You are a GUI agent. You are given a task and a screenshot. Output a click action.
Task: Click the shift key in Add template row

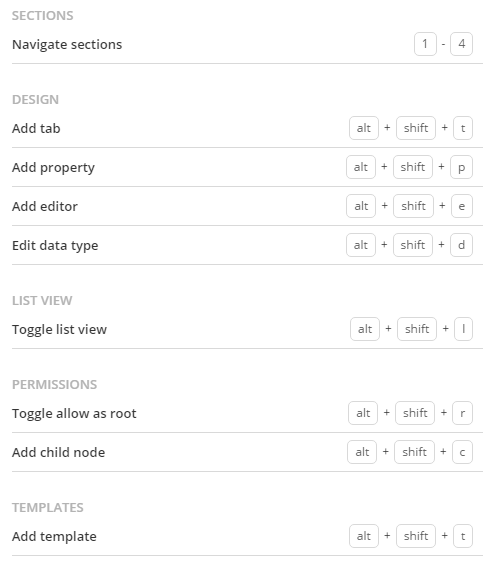pos(416,536)
